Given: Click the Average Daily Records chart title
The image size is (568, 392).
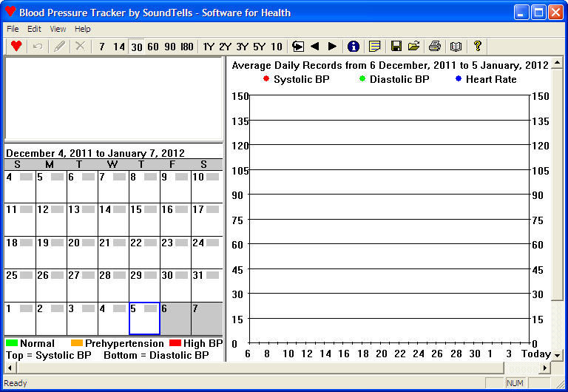Looking at the screenshot, I should [x=390, y=66].
